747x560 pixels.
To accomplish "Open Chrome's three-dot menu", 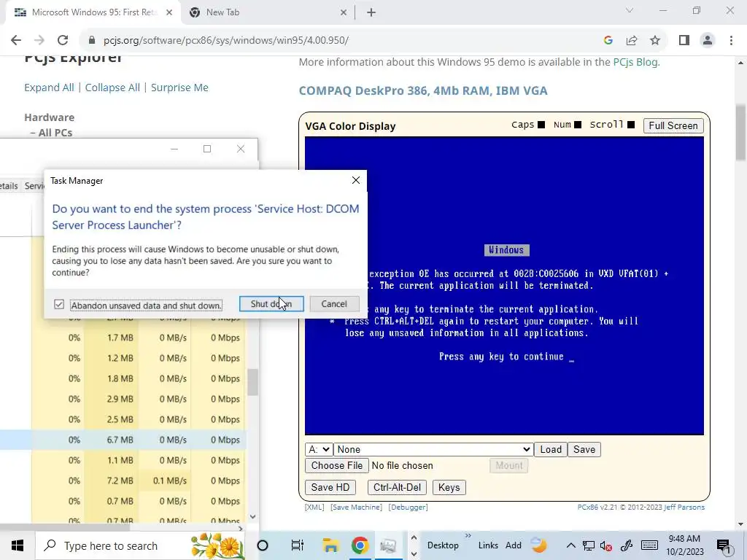I will [x=731, y=40].
